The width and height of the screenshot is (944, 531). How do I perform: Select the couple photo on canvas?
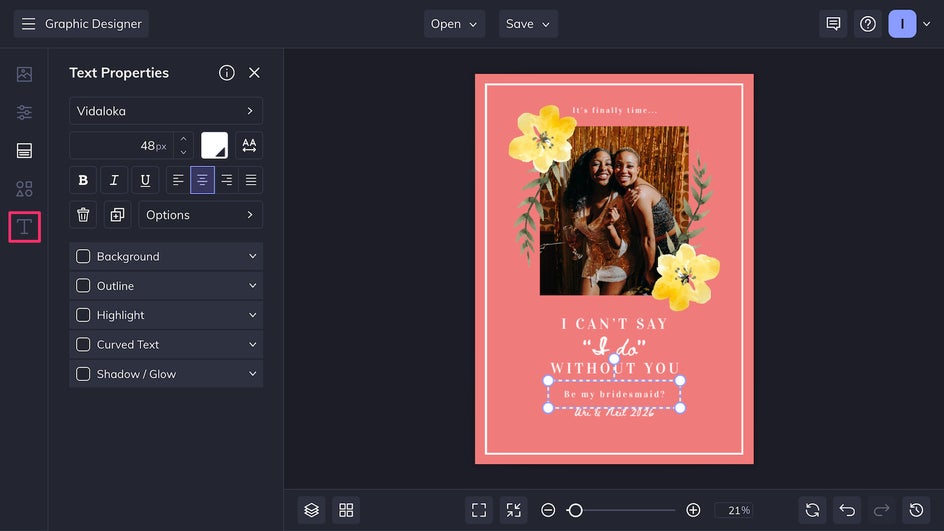(x=614, y=211)
